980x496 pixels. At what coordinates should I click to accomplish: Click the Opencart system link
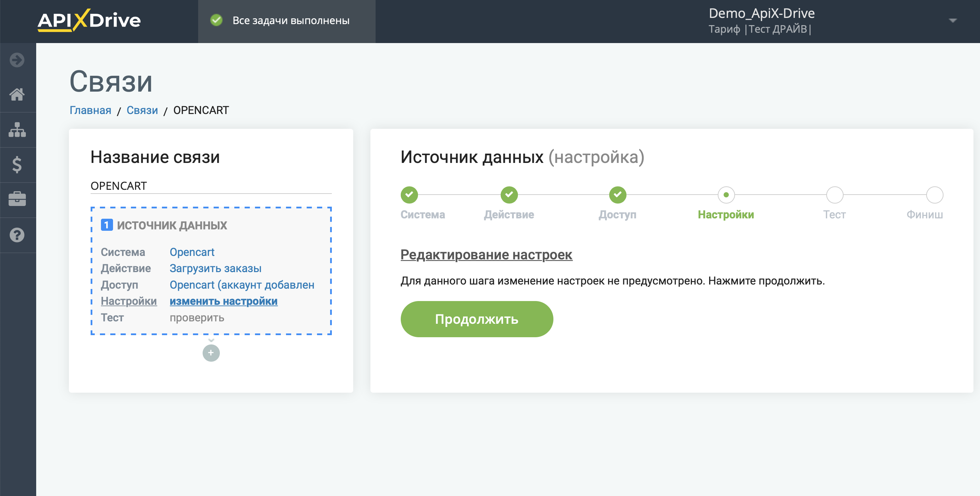point(192,252)
